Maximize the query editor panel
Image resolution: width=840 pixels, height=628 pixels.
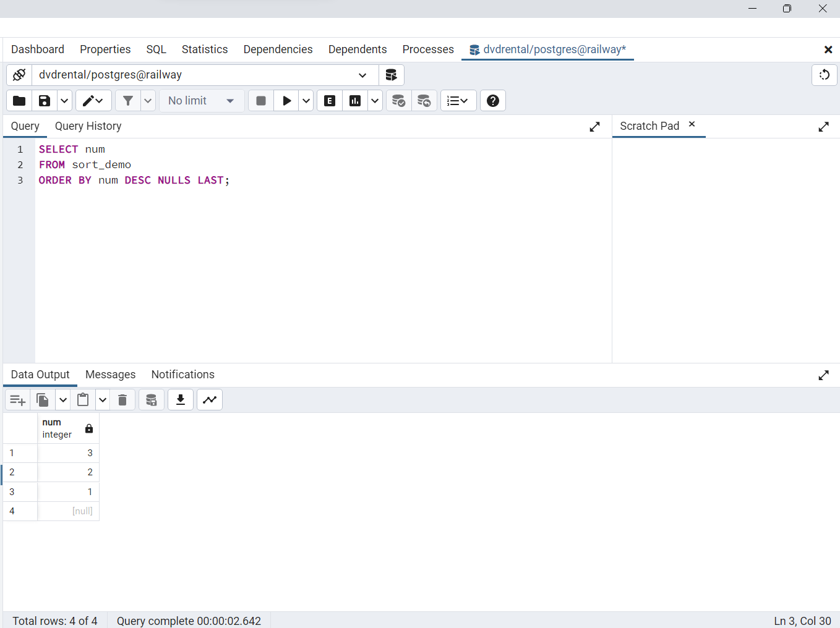pyautogui.click(x=594, y=127)
